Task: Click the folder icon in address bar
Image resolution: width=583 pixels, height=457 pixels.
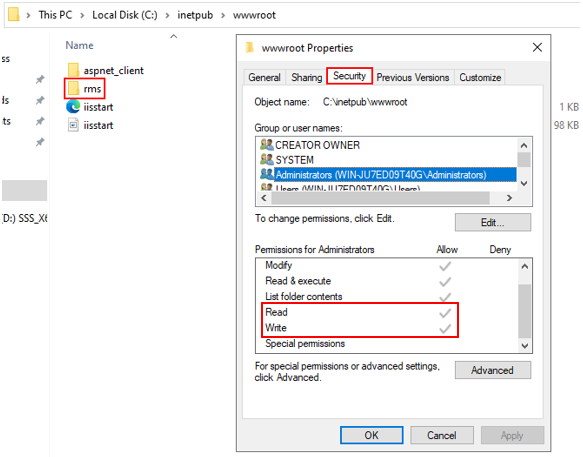Action: point(13,15)
